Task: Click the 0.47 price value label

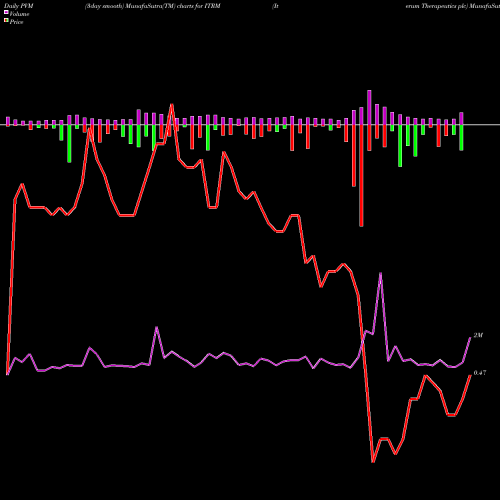Action: tap(480, 373)
